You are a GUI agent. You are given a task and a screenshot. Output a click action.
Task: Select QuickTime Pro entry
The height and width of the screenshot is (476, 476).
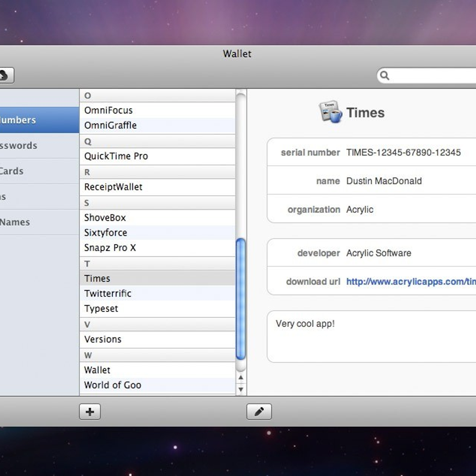(116, 156)
